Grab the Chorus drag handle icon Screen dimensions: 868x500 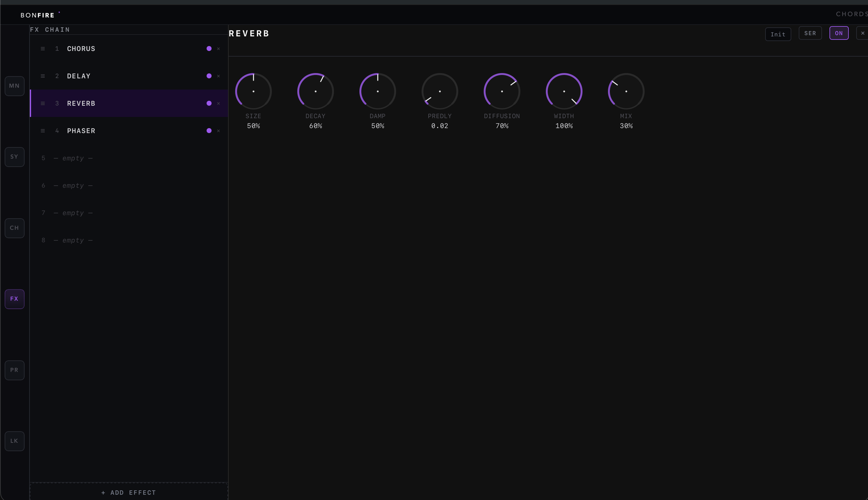[43, 49]
